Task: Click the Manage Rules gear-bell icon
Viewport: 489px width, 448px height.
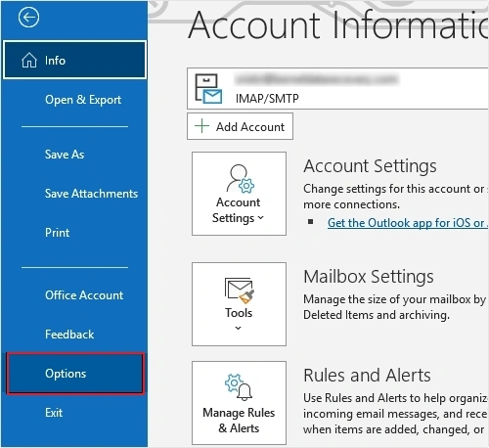Action: (x=239, y=387)
